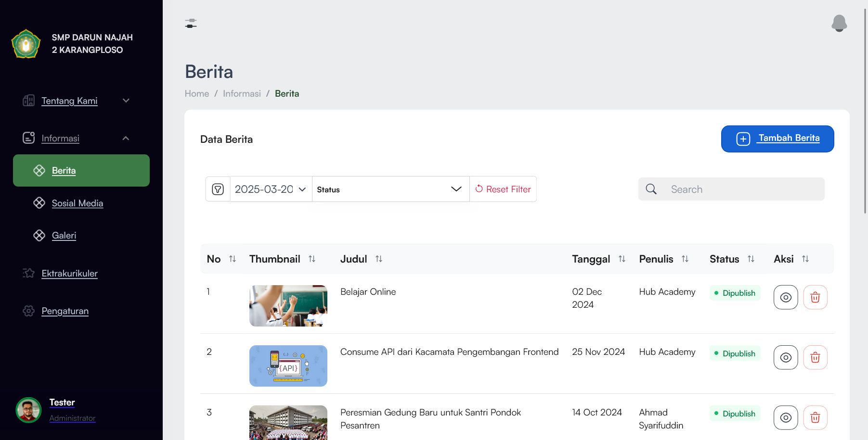Toggle the sidebar with the top-left icon
The height and width of the screenshot is (440, 868).
click(x=191, y=23)
